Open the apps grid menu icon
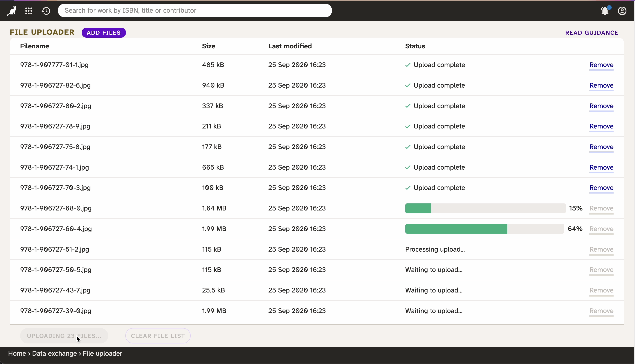 (29, 11)
